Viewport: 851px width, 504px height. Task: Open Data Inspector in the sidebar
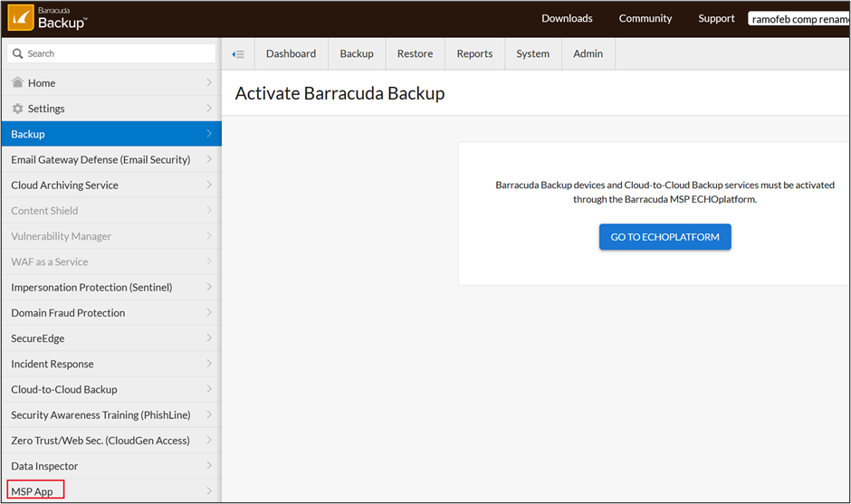[111, 465]
